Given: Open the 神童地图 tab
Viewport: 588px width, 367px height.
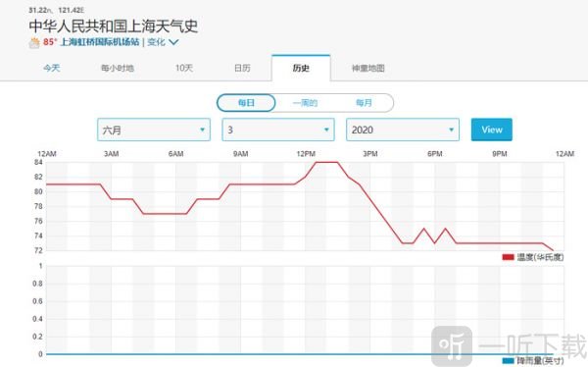Looking at the screenshot, I should tap(367, 68).
